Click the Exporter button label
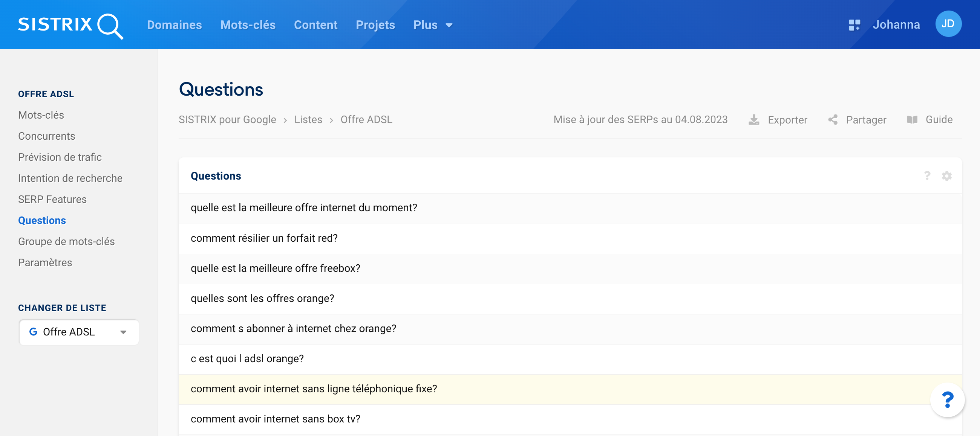The height and width of the screenshot is (436, 980). pyautogui.click(x=787, y=120)
